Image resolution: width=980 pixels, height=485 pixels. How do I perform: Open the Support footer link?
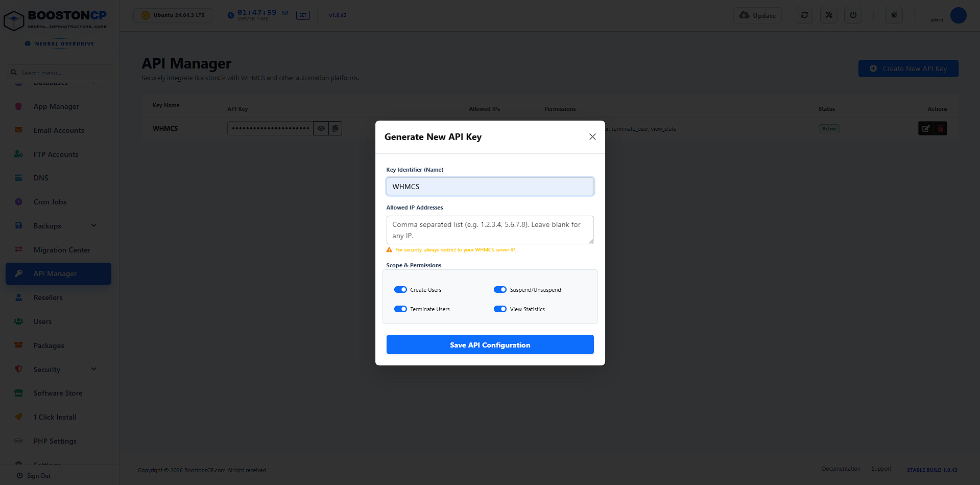click(x=881, y=469)
